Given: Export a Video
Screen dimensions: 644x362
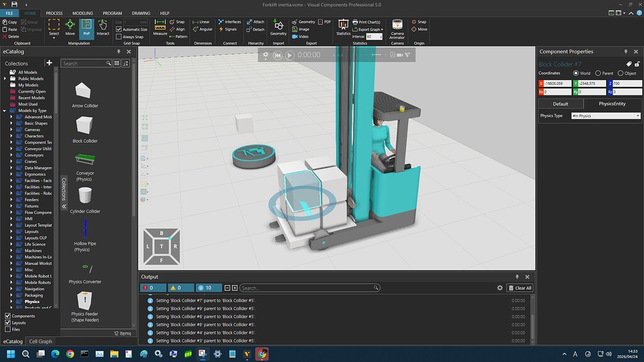Looking at the screenshot, I should point(300,36).
